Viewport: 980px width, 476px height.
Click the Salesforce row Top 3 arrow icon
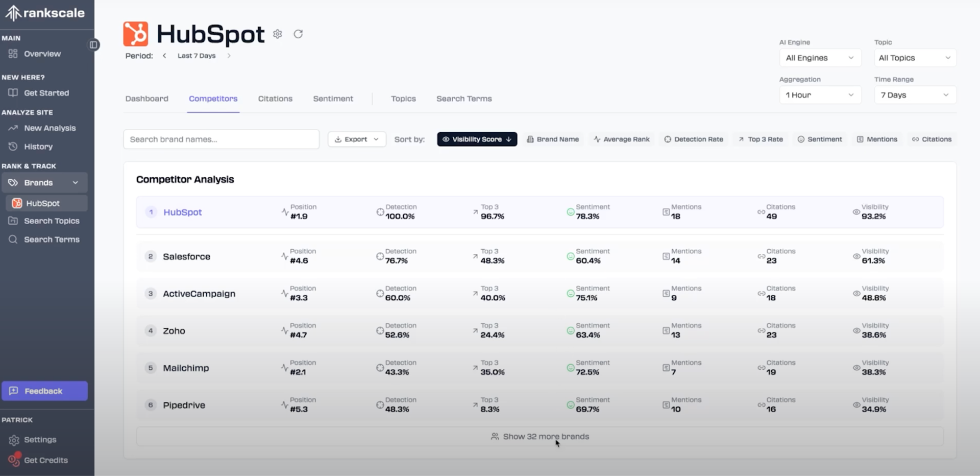475,256
